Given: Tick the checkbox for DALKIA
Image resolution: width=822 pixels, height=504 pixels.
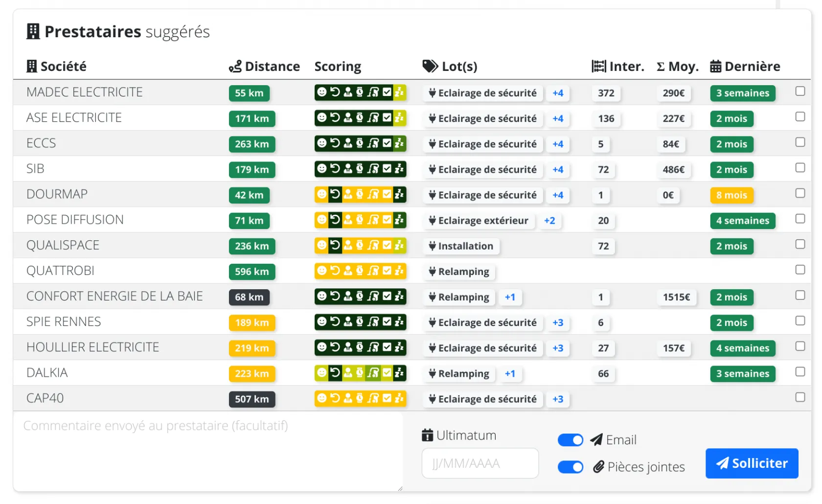Looking at the screenshot, I should tap(800, 372).
